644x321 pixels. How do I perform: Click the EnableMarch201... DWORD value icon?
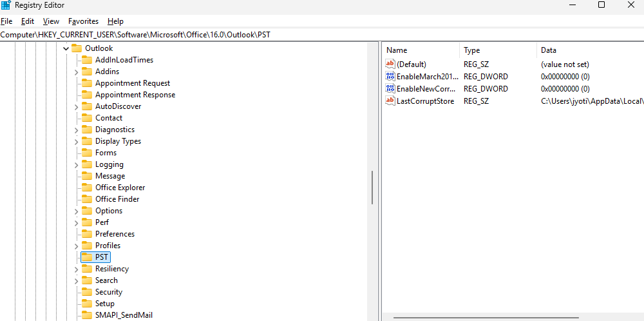(x=390, y=77)
